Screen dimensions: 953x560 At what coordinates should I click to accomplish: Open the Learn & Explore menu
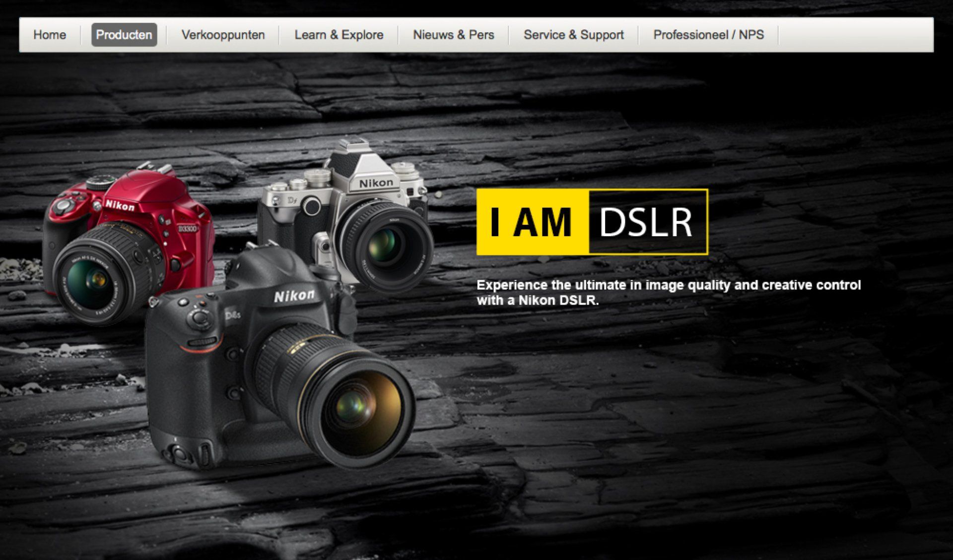[339, 35]
